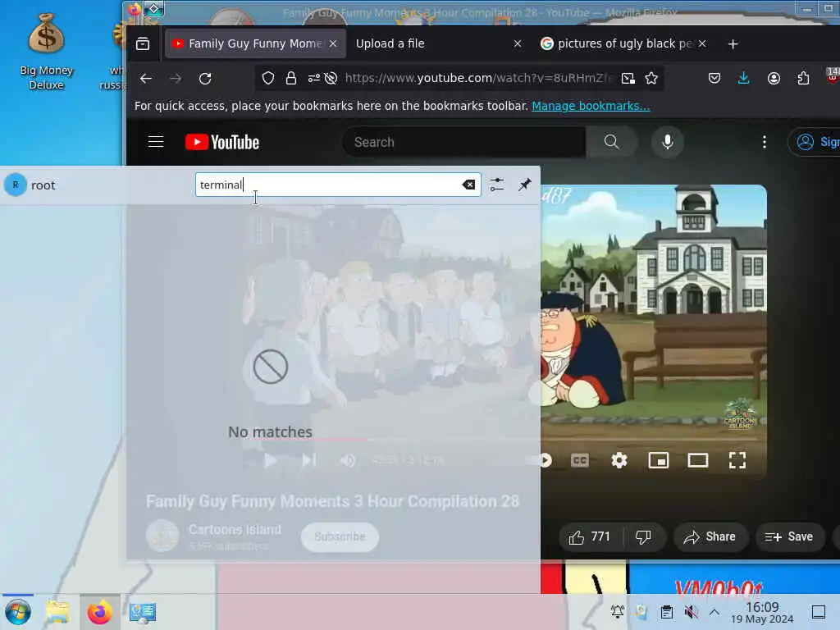Show site security padlock info
This screenshot has height=630, width=840.
(291, 78)
